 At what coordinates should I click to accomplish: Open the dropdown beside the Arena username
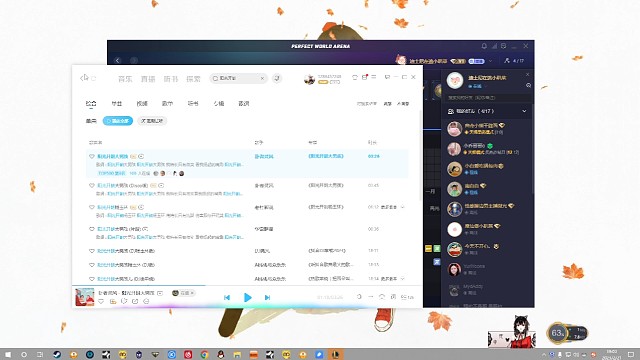(x=490, y=61)
